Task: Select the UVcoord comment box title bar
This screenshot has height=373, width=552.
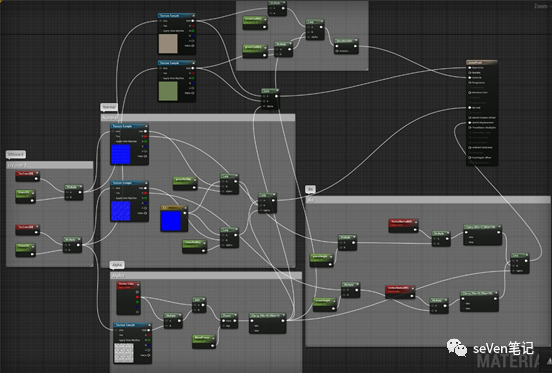Action: pyautogui.click(x=50, y=165)
